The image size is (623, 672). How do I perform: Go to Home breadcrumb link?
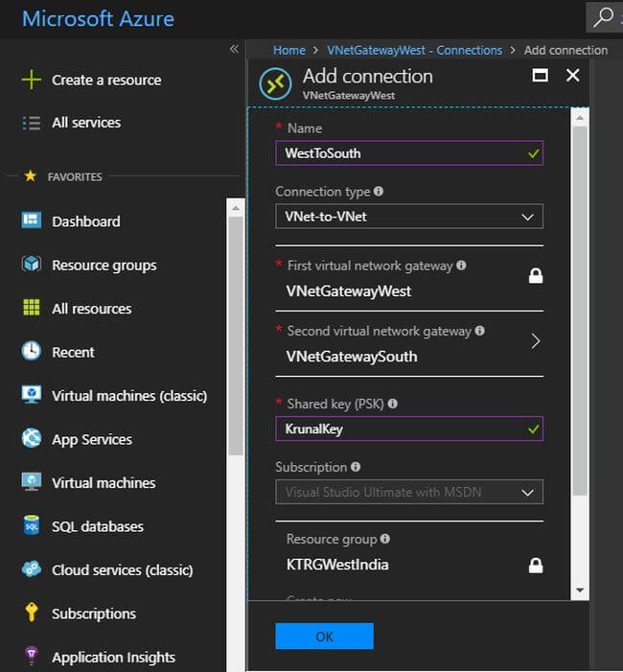click(289, 50)
